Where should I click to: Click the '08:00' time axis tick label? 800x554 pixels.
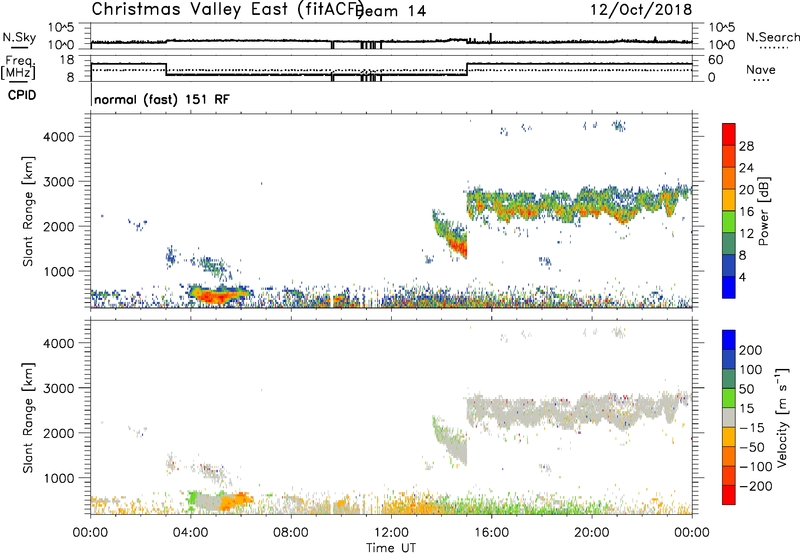pos(291,533)
